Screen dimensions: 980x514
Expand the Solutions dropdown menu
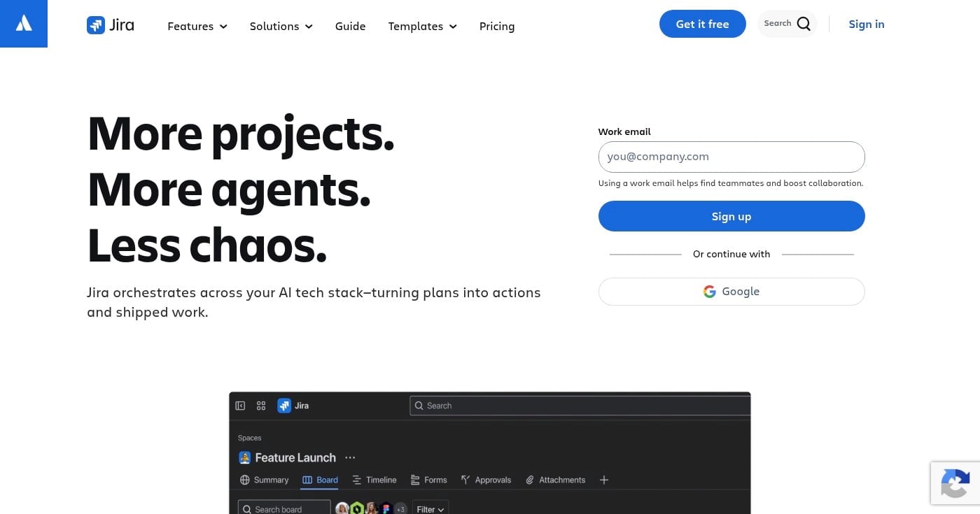click(281, 26)
